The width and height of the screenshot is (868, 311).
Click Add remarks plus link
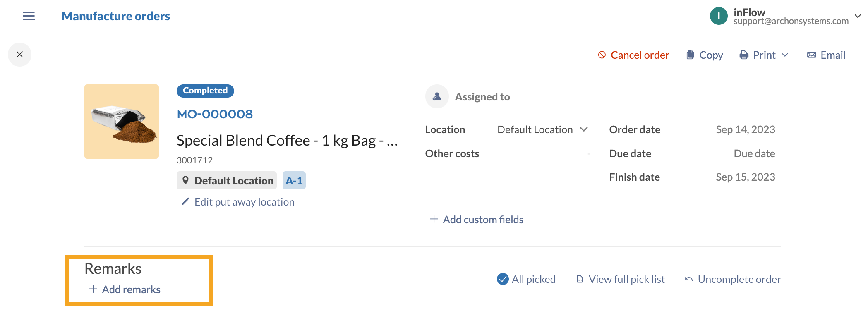[125, 289]
